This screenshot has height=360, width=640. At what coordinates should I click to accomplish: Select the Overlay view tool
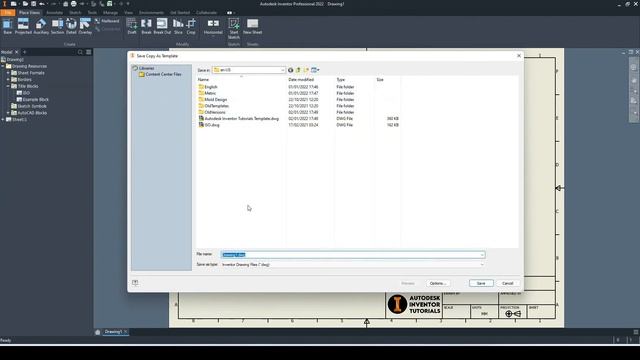tap(85, 26)
